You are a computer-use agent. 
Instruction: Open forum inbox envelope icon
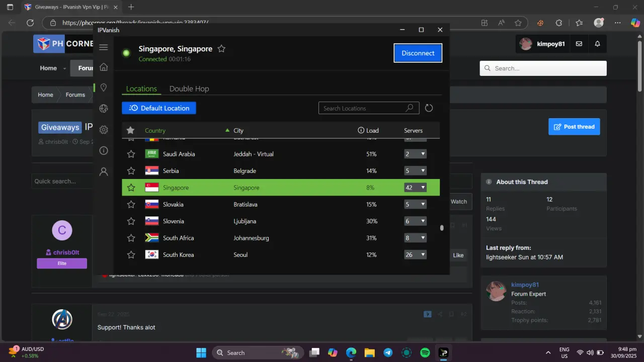pos(579,44)
